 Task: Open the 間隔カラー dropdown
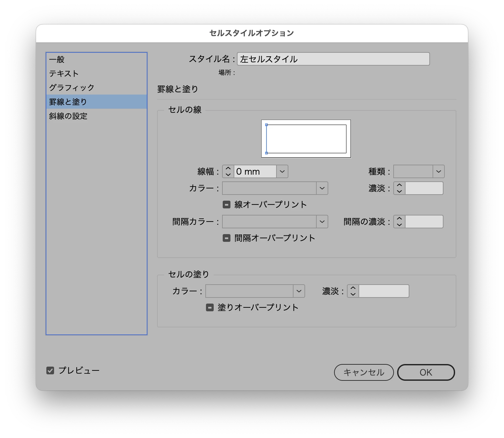coord(275,222)
